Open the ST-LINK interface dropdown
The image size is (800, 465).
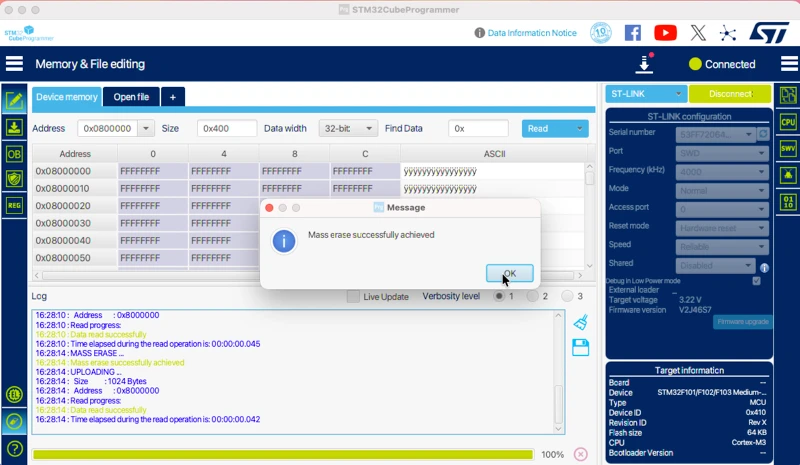(646, 94)
